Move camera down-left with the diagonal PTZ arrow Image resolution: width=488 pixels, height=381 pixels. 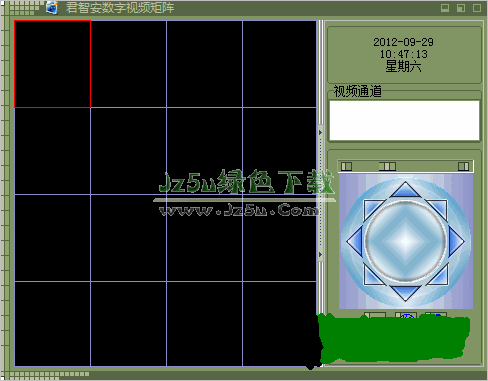373,275
